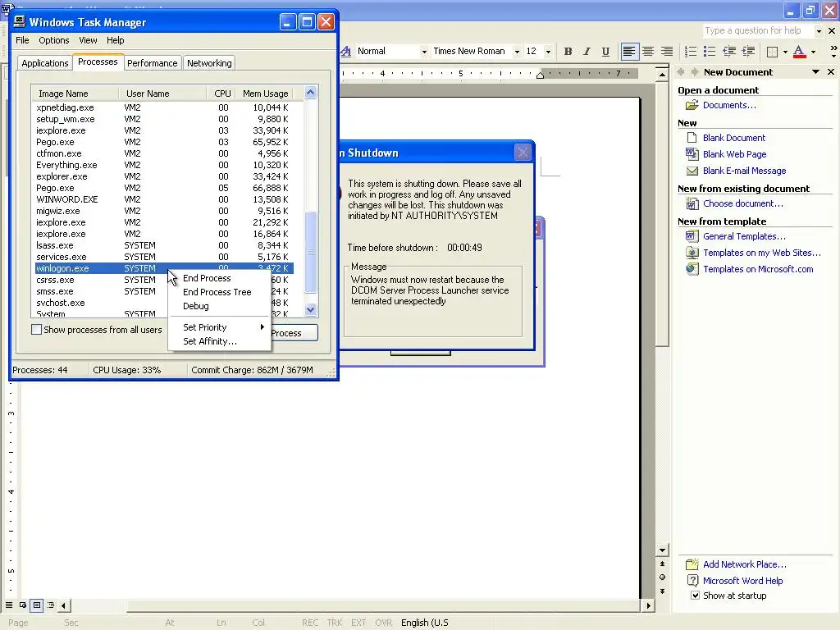Viewport: 840px width, 630px height.
Task: Open the font size dropdown showing 12
Action: click(x=548, y=52)
